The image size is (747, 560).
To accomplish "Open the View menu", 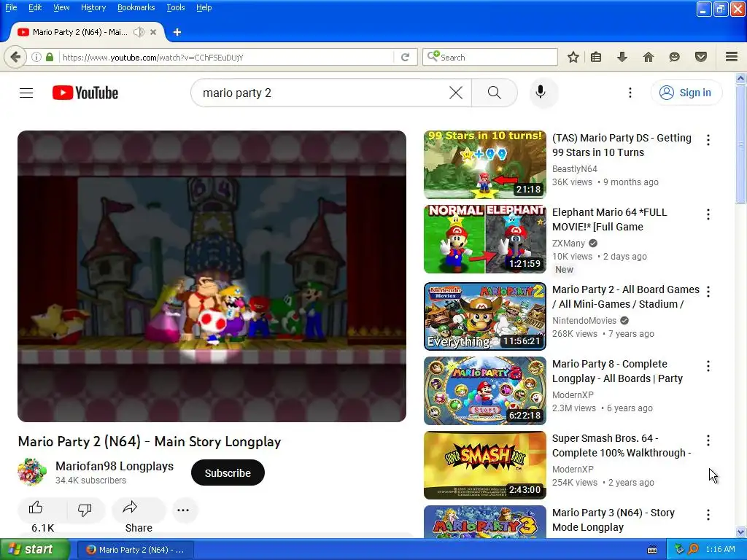I will pos(61,7).
